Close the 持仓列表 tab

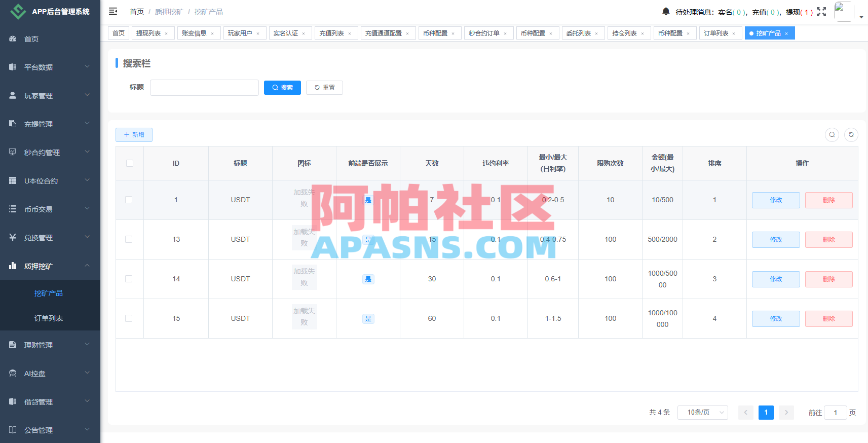coord(643,33)
